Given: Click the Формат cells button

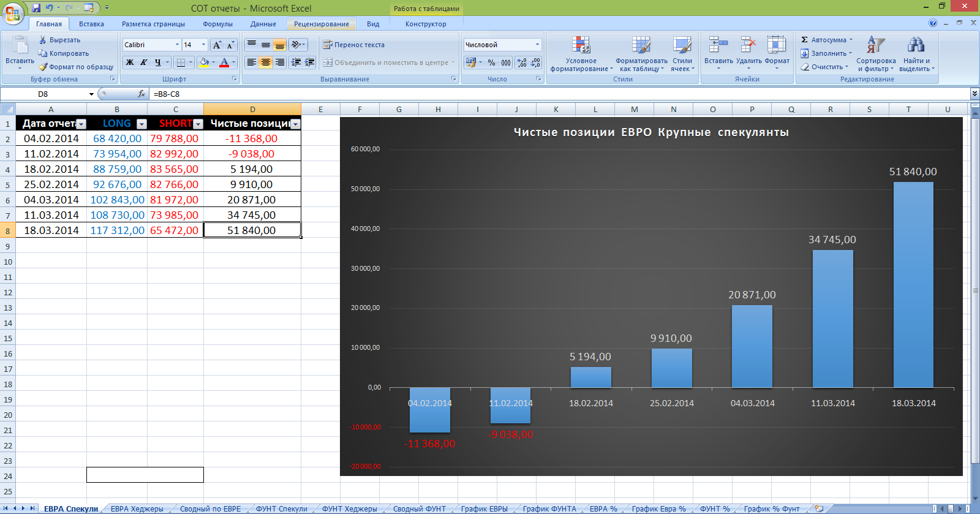Looking at the screenshot, I should coord(777,53).
